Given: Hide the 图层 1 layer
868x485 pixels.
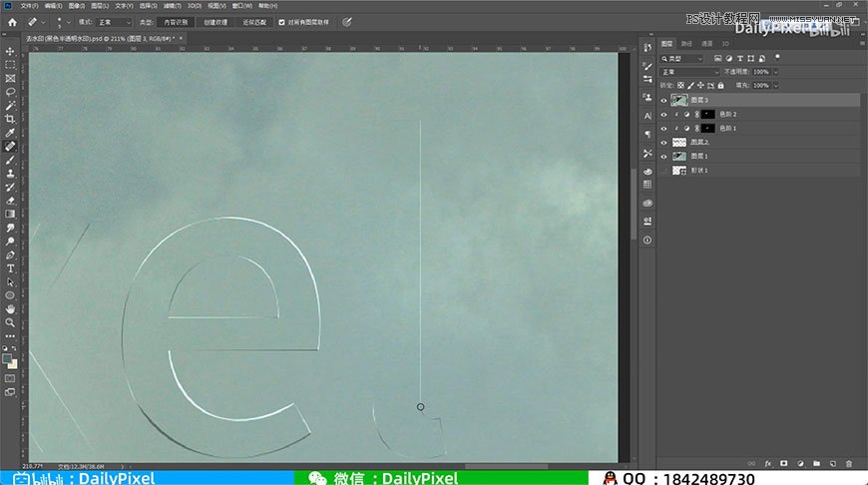Looking at the screenshot, I should pyautogui.click(x=663, y=156).
